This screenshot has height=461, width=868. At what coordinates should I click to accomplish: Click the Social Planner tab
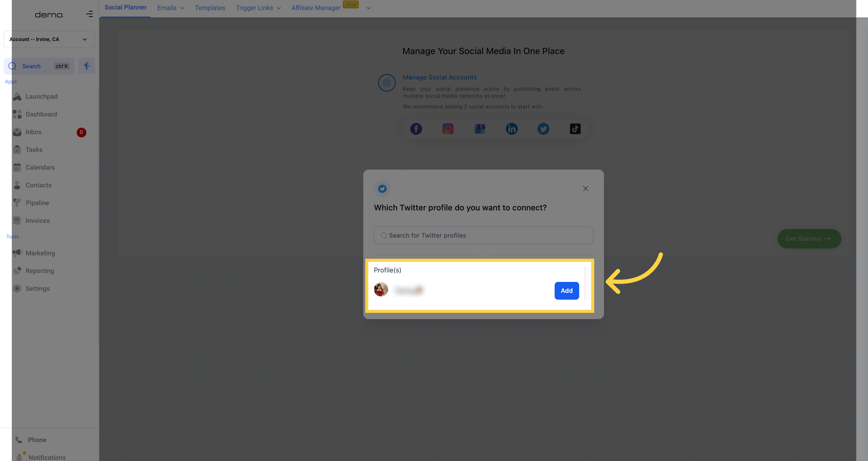click(125, 7)
